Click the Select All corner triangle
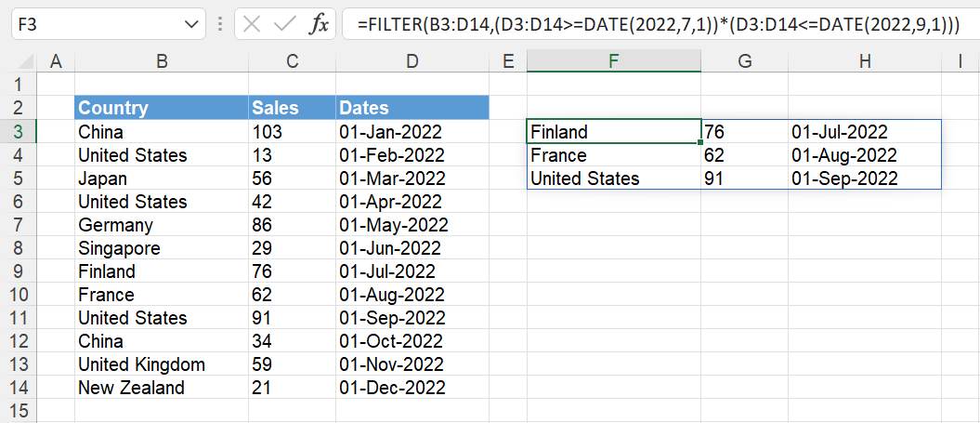The width and height of the screenshot is (980, 423). 27,61
